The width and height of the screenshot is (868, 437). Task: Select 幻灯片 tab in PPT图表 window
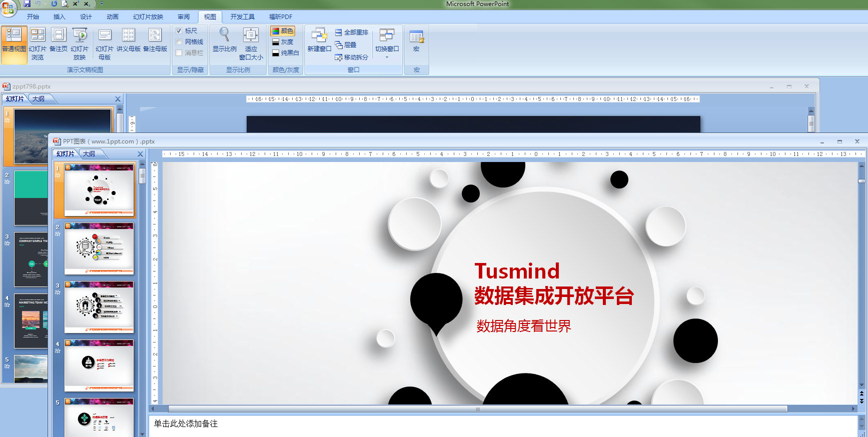click(66, 154)
